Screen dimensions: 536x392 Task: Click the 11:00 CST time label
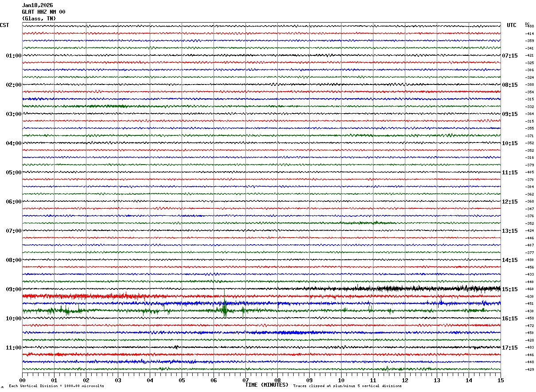pyautogui.click(x=13, y=348)
